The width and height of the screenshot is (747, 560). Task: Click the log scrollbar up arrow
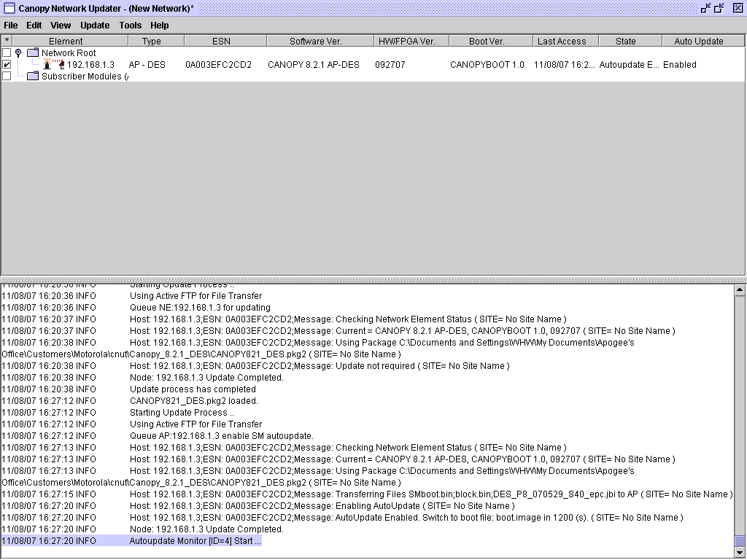pos(740,290)
